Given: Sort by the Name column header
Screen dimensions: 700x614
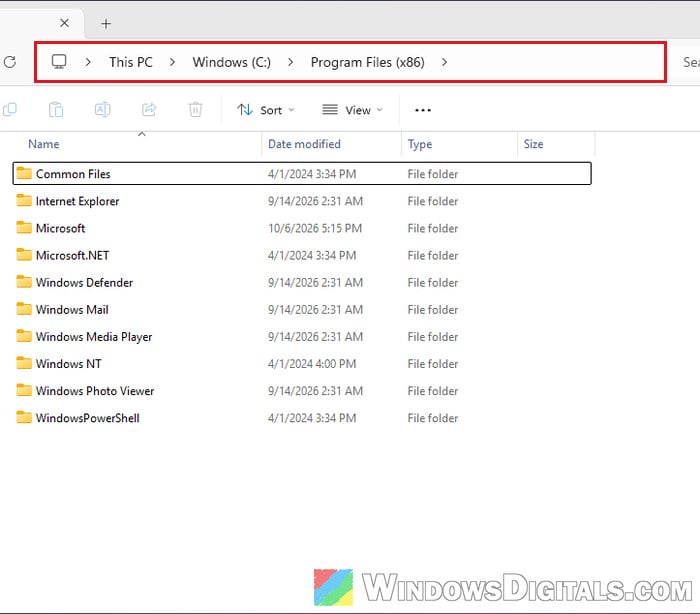Looking at the screenshot, I should (x=44, y=144).
